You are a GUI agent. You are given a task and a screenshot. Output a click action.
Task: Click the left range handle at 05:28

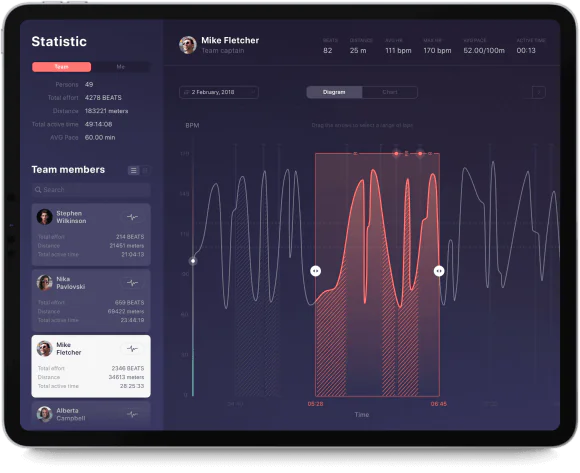point(316,271)
